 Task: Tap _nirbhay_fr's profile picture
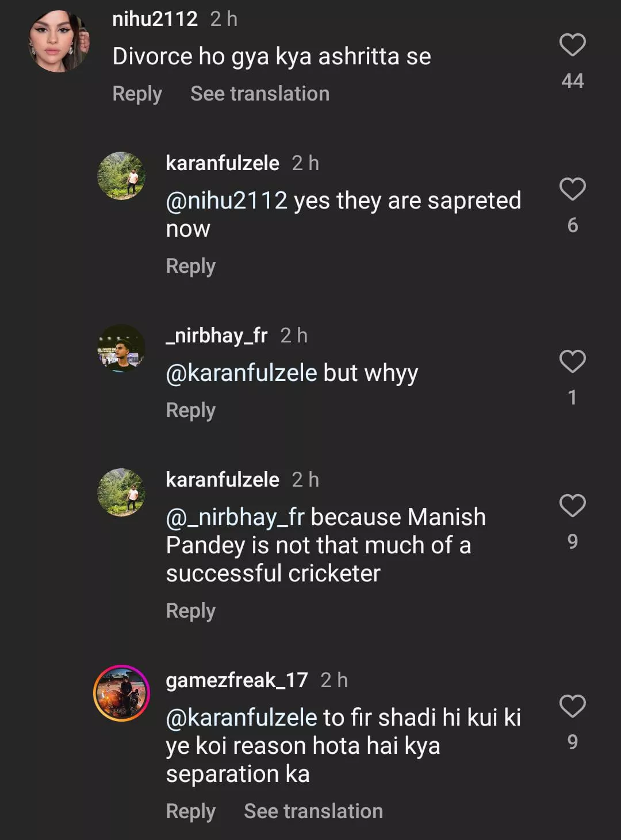pos(121,348)
